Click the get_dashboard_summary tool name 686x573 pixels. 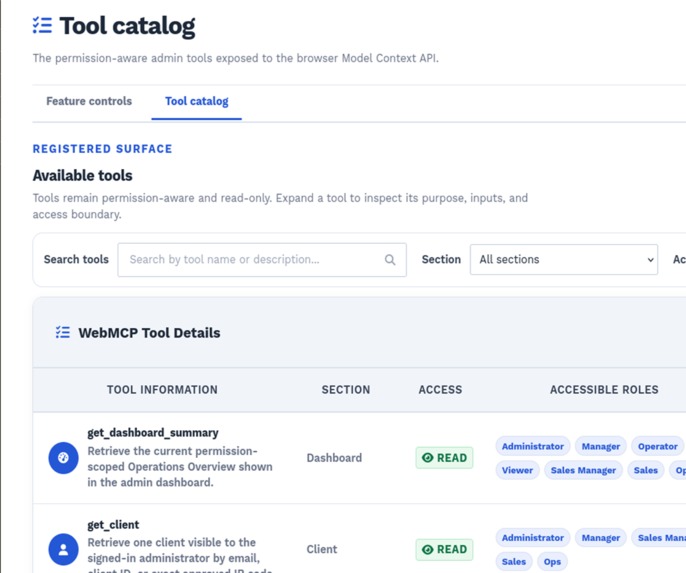coord(153,433)
